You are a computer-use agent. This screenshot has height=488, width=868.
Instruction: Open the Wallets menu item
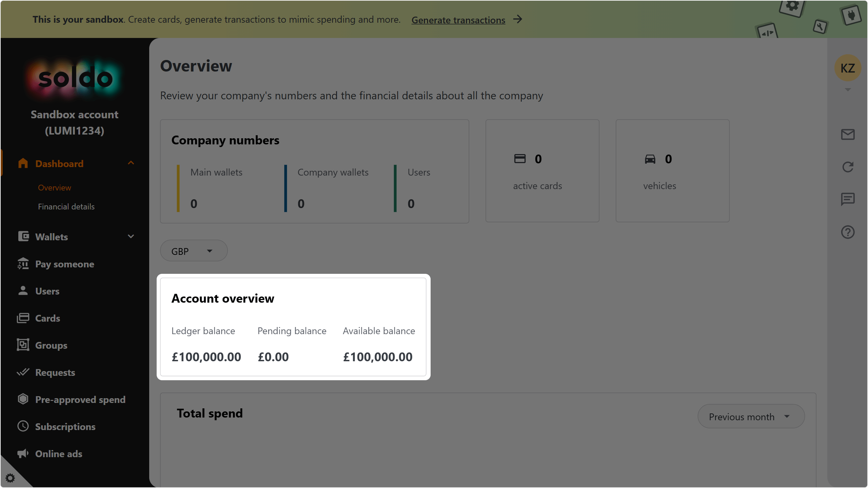52,237
